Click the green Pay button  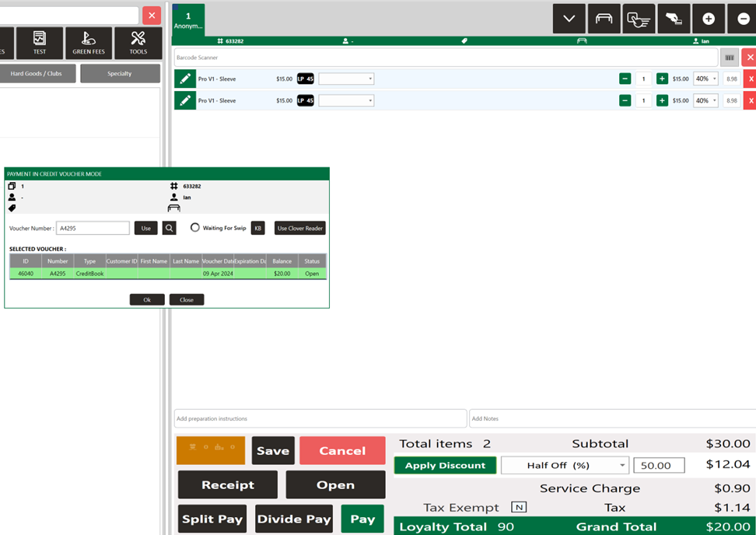pos(362,519)
